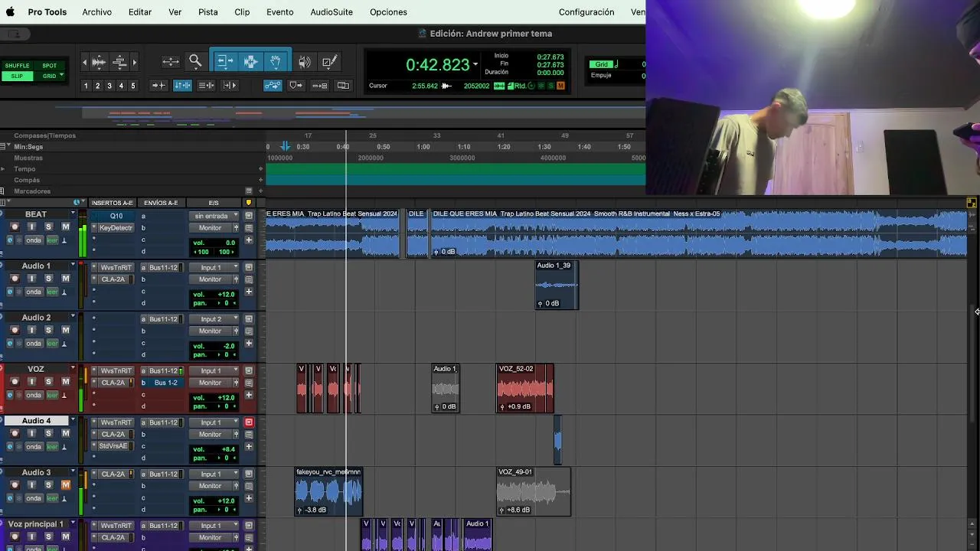Solo the BEAT track
Image resolution: width=980 pixels, height=551 pixels.
(x=49, y=227)
